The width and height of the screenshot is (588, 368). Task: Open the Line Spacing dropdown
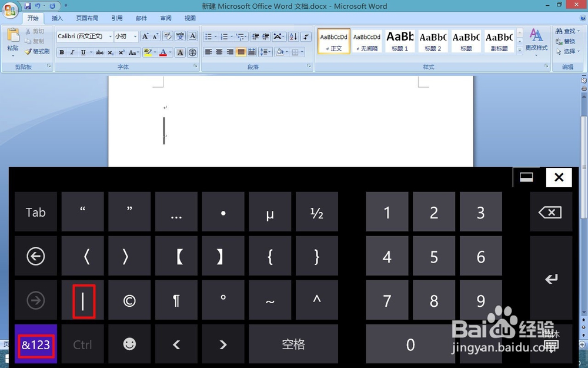click(x=265, y=52)
